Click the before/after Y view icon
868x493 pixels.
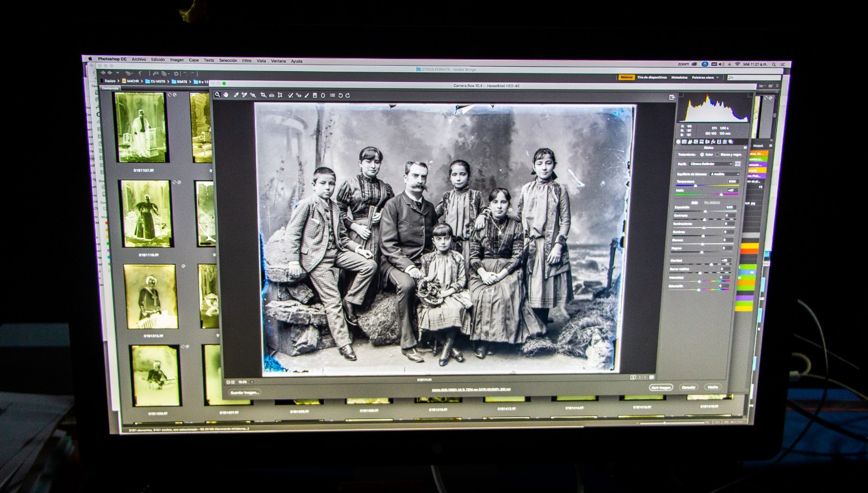pos(633,377)
